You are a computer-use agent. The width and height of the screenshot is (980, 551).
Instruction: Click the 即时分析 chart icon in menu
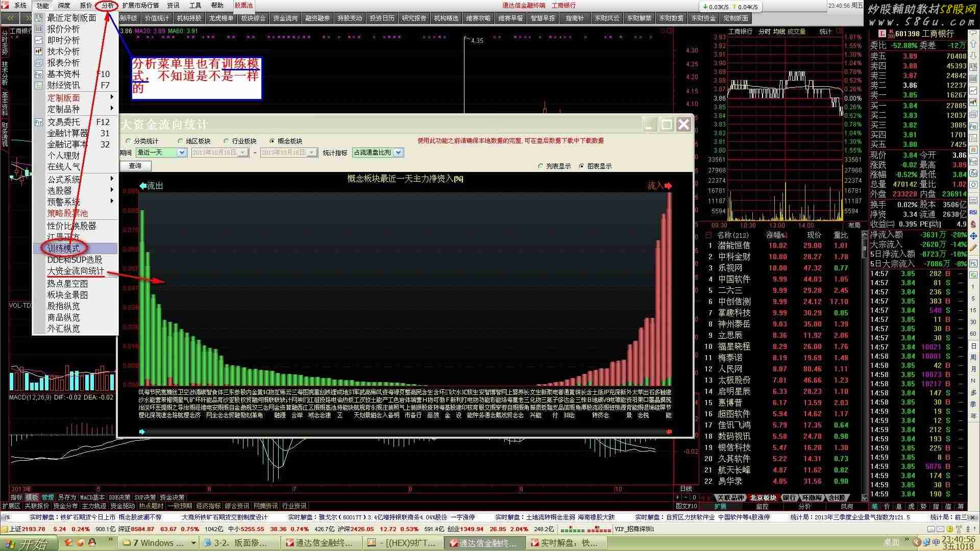(x=38, y=40)
